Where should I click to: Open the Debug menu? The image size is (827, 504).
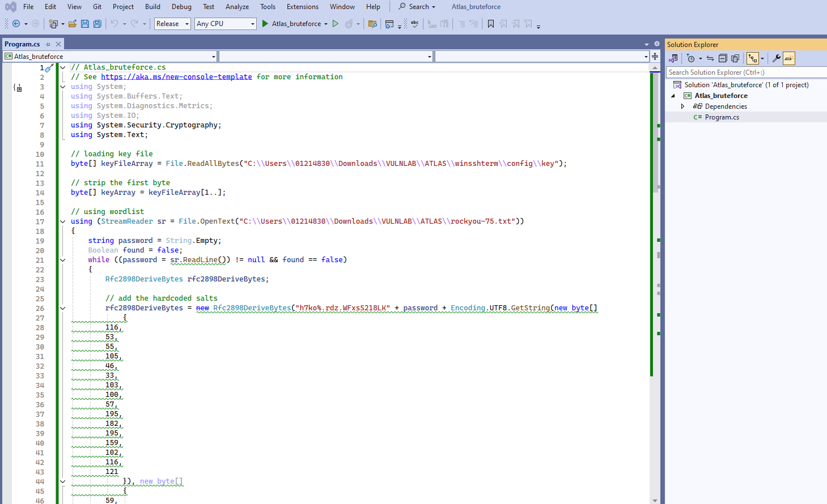tap(181, 7)
